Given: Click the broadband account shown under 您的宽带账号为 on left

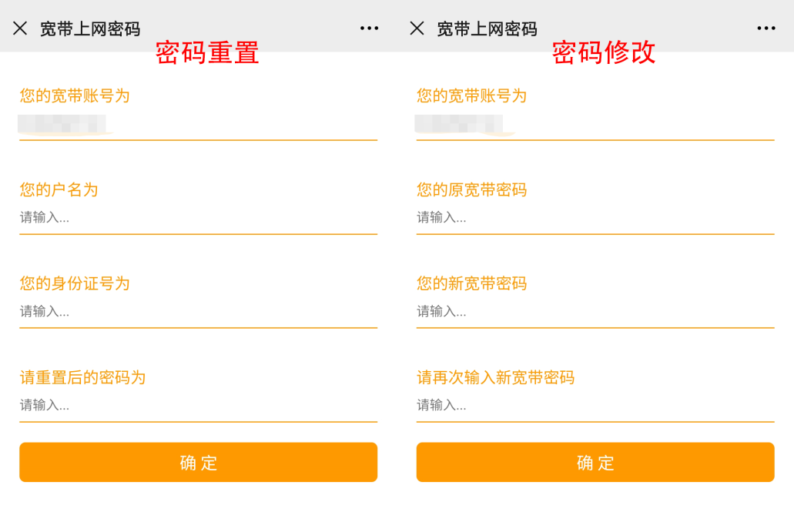Looking at the screenshot, I should (62, 123).
